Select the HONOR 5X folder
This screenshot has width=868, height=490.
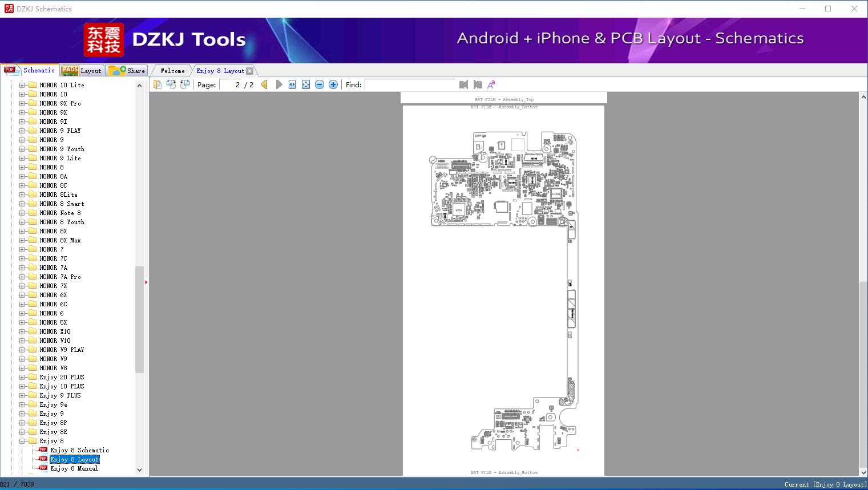coord(53,322)
